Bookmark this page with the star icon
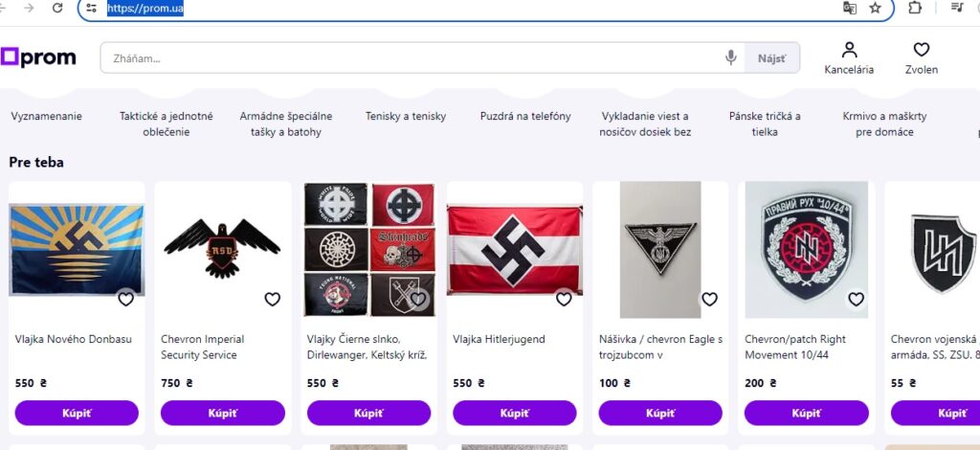The width and height of the screenshot is (980, 450). [875, 8]
